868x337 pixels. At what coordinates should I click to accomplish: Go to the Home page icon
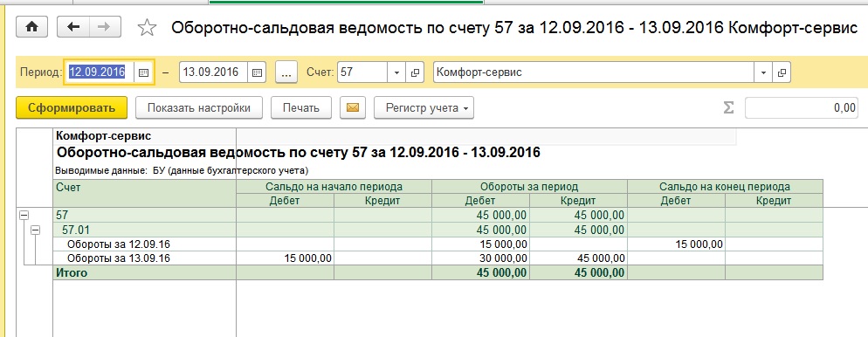[31, 26]
